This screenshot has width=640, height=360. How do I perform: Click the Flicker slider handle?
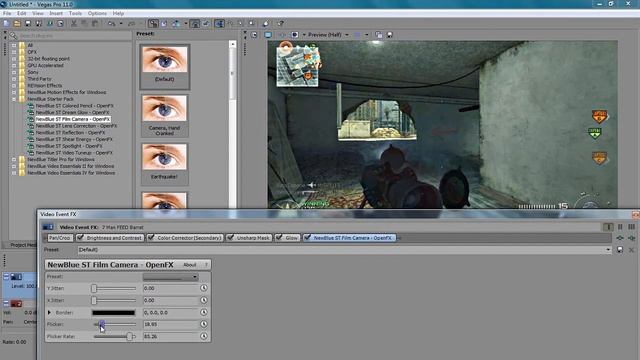101,324
